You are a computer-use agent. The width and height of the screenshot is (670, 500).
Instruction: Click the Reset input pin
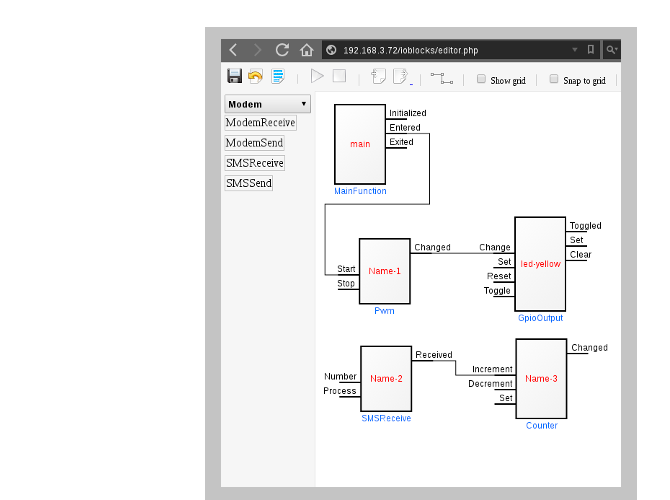pyautogui.click(x=499, y=276)
